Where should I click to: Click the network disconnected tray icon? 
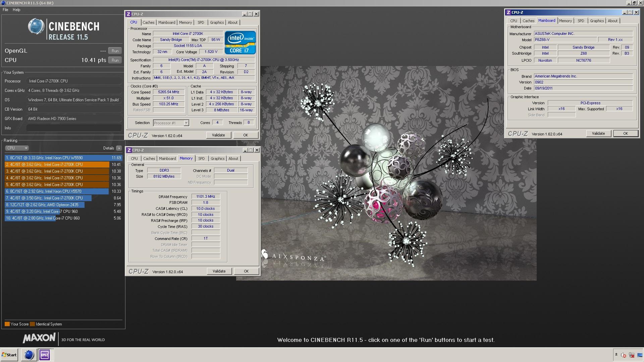point(632,355)
